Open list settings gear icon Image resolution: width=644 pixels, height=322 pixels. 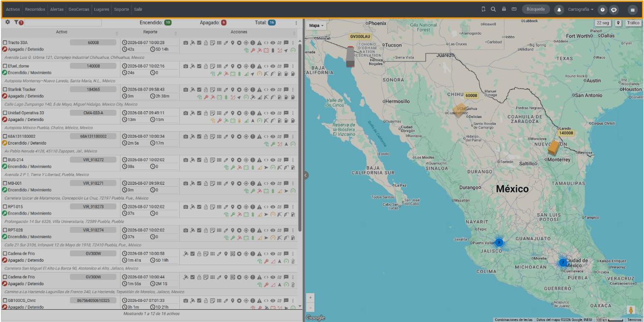7,22
